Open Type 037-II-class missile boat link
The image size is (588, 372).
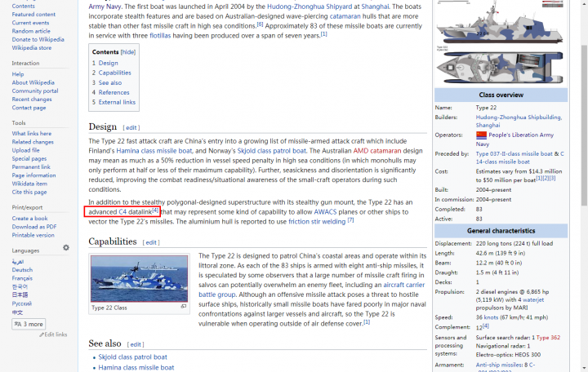tap(514, 153)
